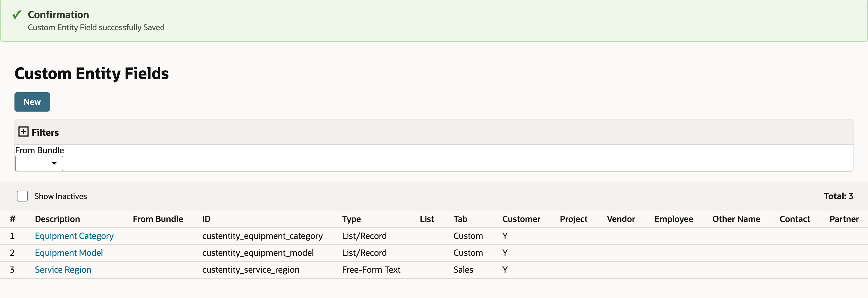Click the Employee column header
Screen dimensions: 868x298
674,219
